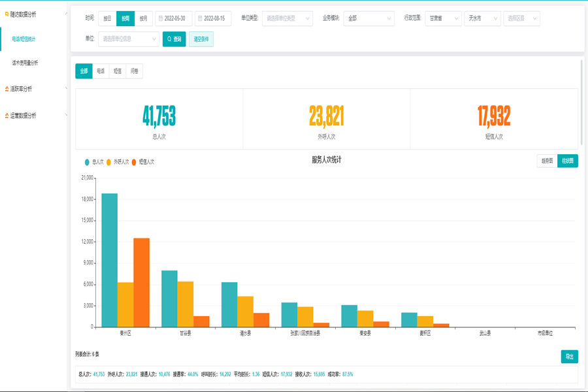Viewport: 588px width, 392px height.
Task: Switch chart view to 趋势图
Action: pyautogui.click(x=546, y=161)
